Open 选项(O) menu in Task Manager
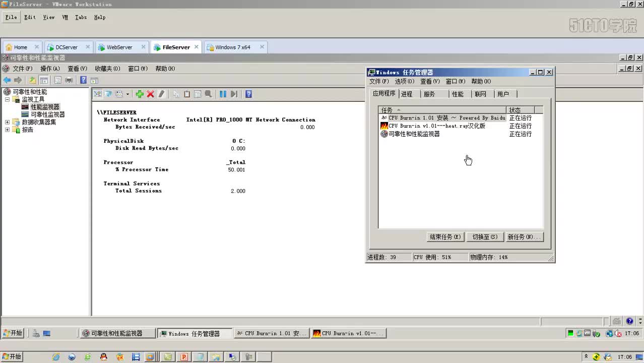The width and height of the screenshot is (644, 363). (x=404, y=81)
